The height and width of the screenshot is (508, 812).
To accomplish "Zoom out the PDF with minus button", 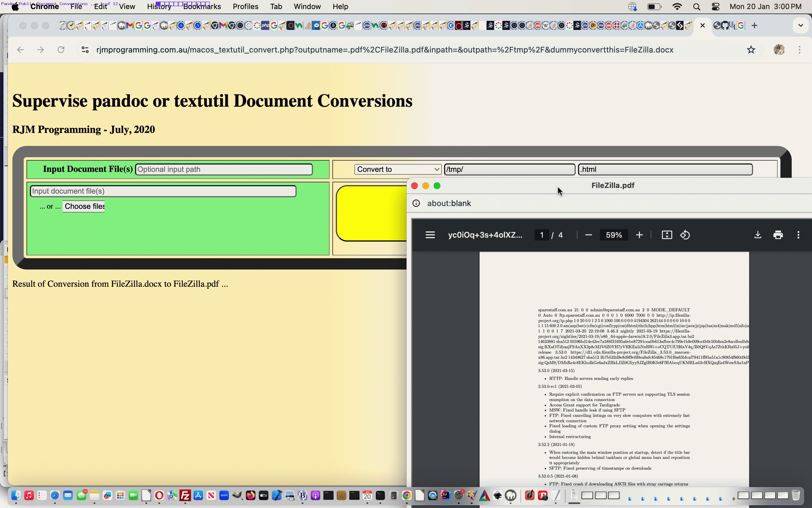I will [588, 235].
